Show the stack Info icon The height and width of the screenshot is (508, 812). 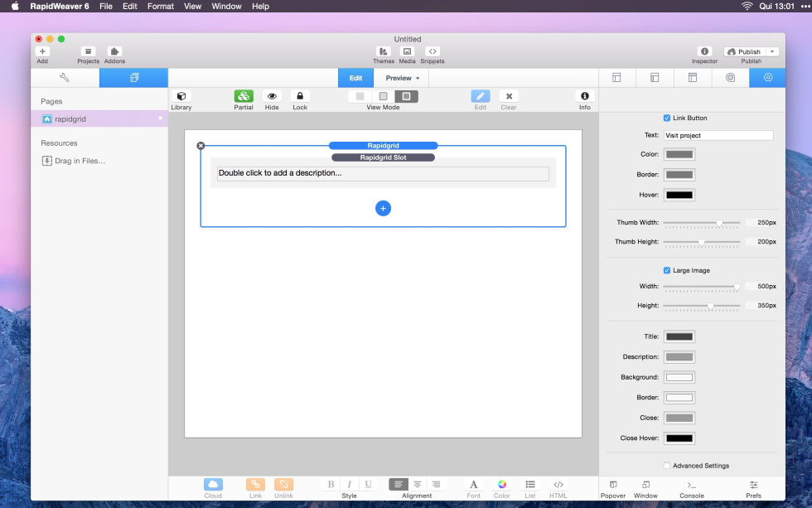(x=585, y=96)
